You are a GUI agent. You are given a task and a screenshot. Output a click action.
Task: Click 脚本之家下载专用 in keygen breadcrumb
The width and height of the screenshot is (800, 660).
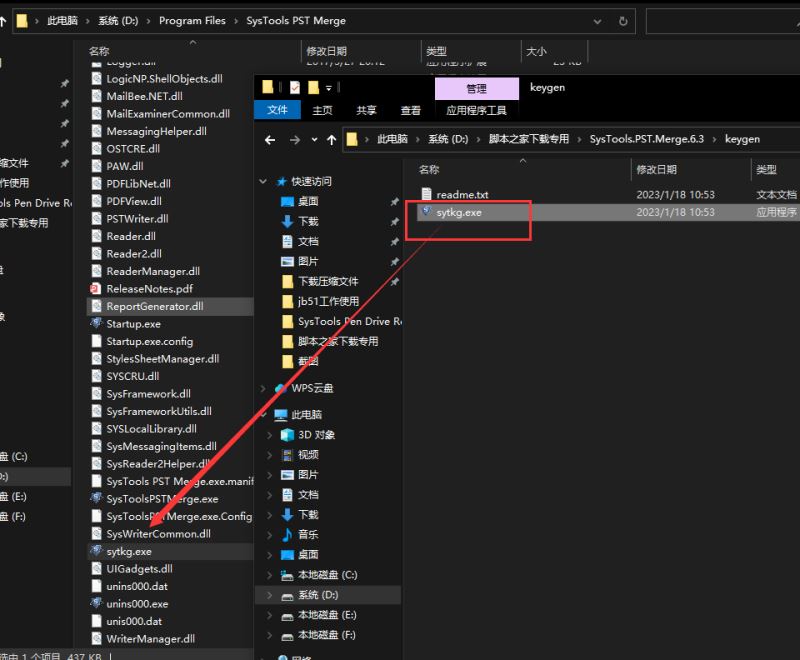tap(529, 139)
